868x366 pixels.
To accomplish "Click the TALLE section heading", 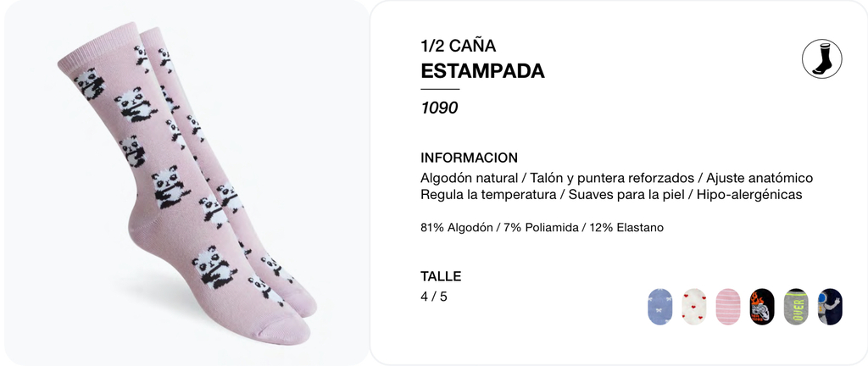I will tap(441, 276).
